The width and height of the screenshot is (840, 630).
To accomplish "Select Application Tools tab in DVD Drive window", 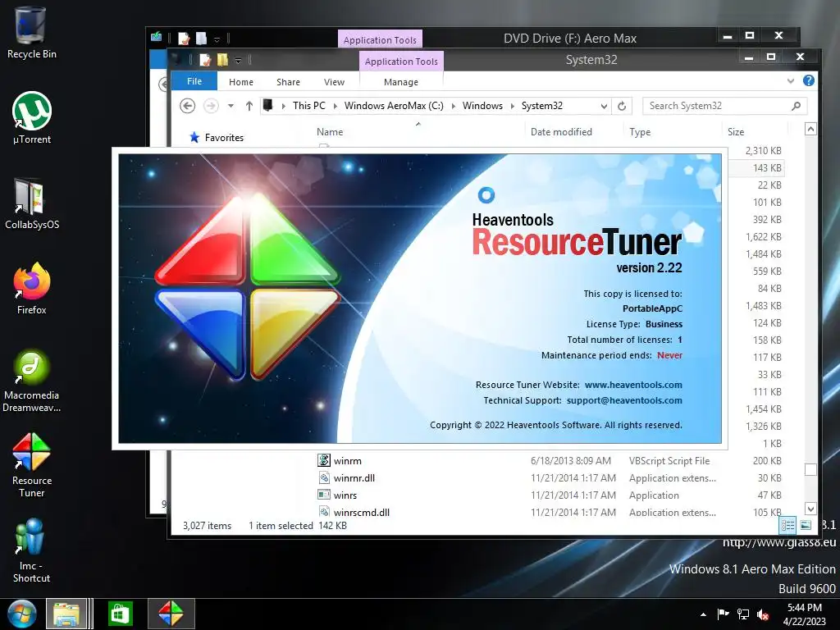I will 380,39.
